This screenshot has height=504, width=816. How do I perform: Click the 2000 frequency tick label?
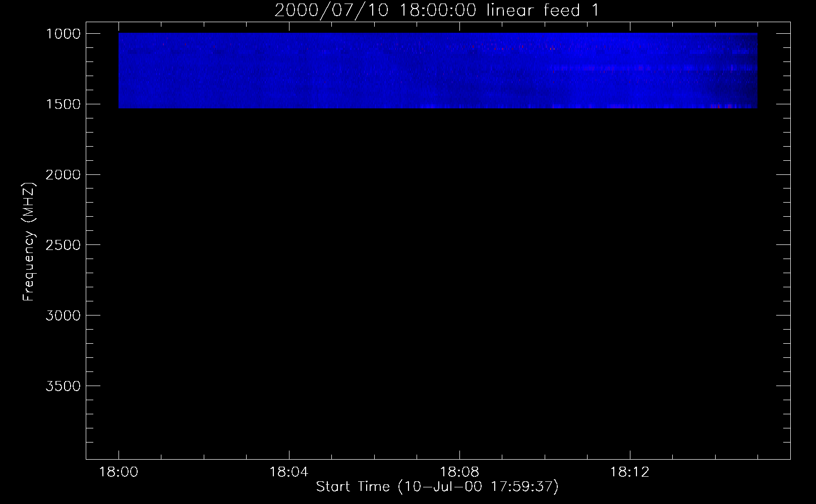tap(63, 174)
